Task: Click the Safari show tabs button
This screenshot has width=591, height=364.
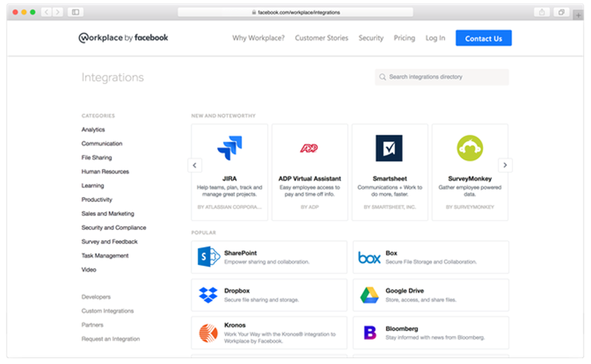Action: (x=561, y=12)
